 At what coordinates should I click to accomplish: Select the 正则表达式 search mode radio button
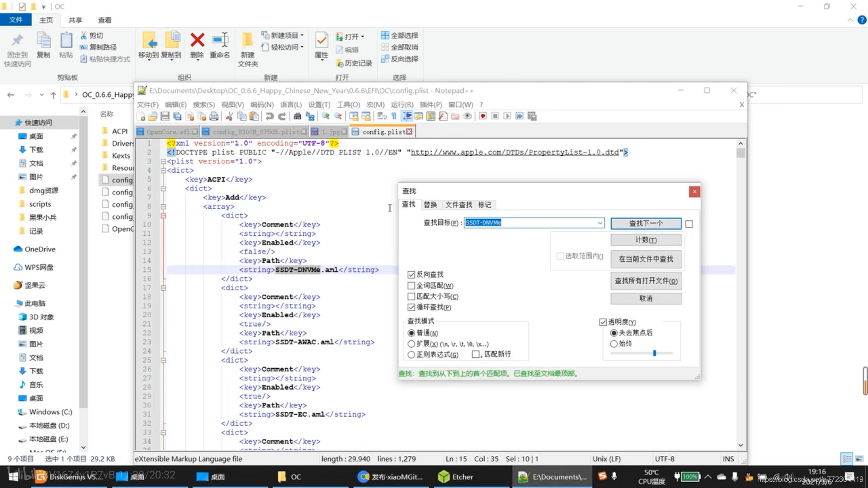(411, 355)
